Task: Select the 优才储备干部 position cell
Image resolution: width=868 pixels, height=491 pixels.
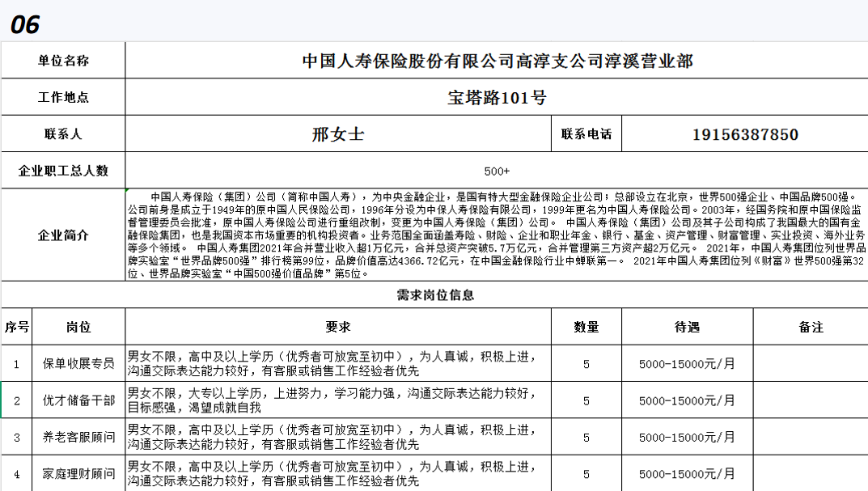Action: point(78,400)
